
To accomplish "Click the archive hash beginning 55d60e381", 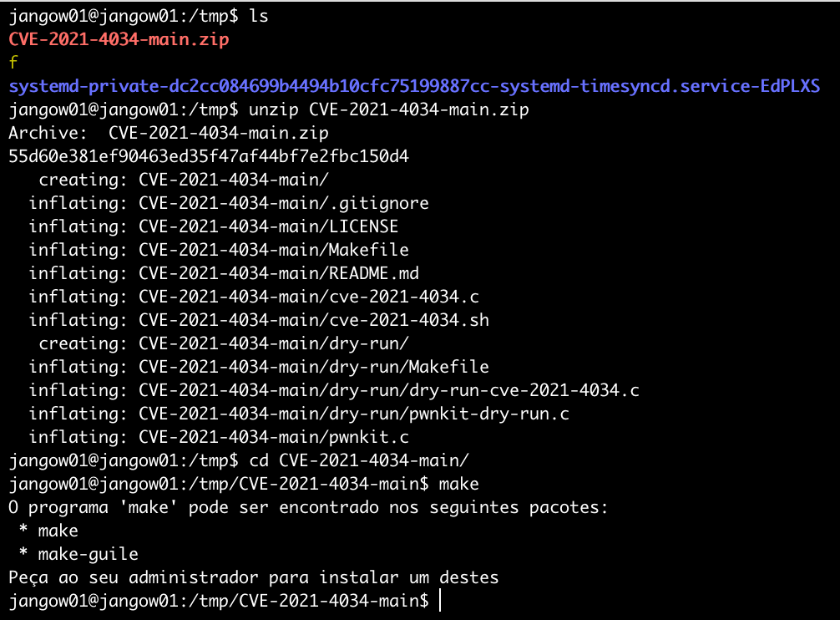I will [209, 156].
